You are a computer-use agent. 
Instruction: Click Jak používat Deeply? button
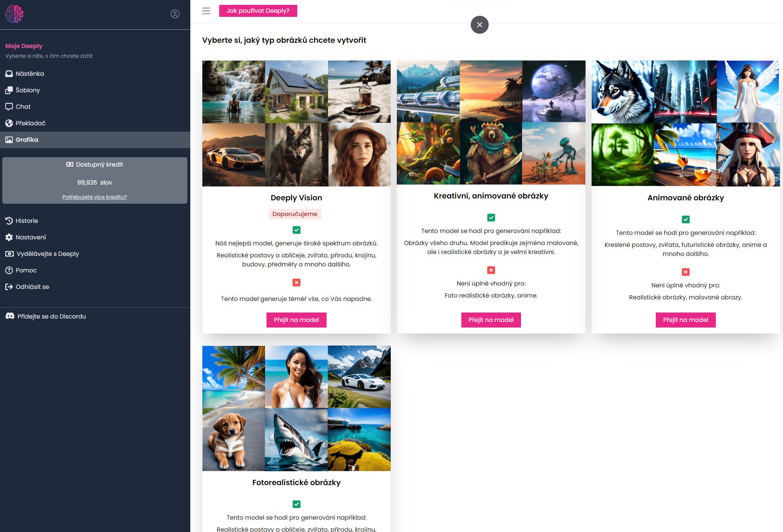point(258,11)
